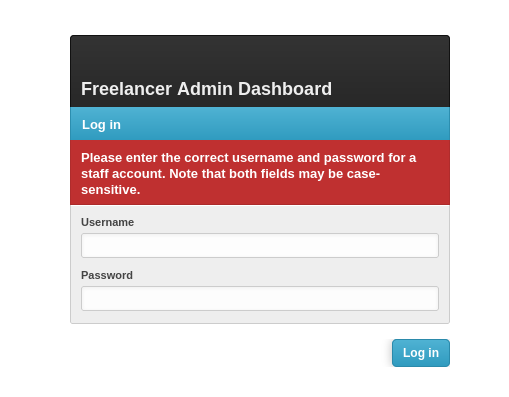This screenshot has height=397, width=509.
Task: Focus the Password input box
Action: pyautogui.click(x=260, y=298)
